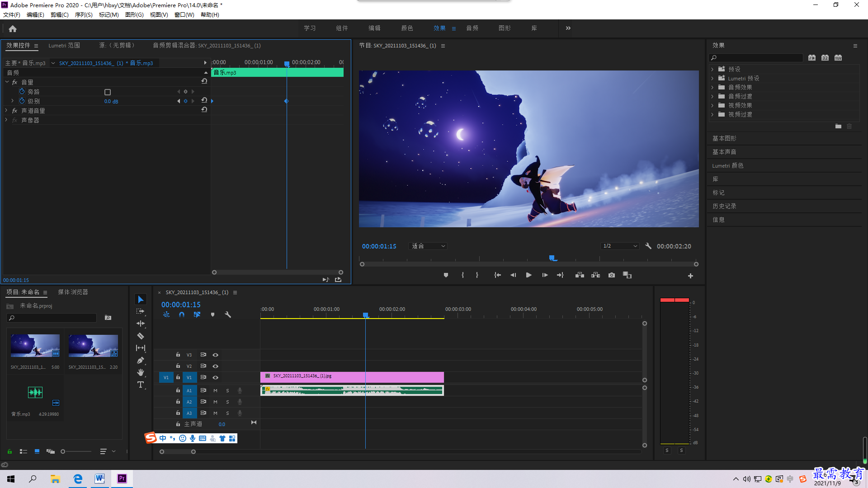Click Effects panel search field
Viewport: 868px width, 488px height.
point(756,57)
